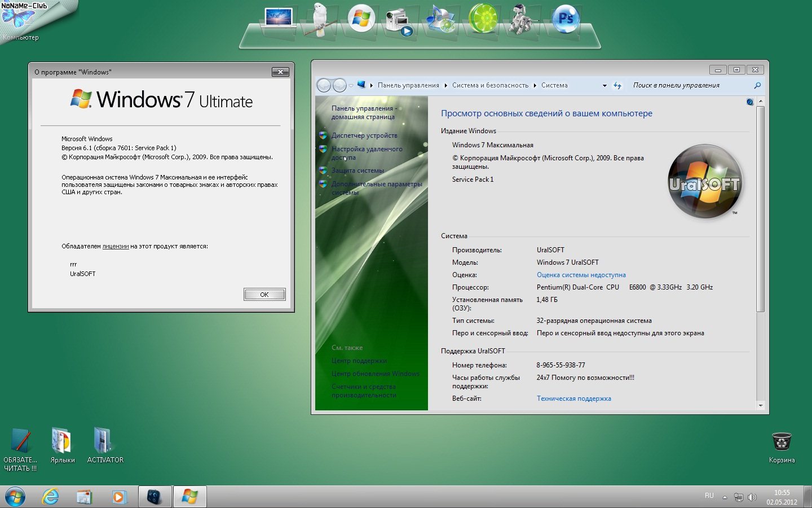
Task: Open Internet Explorer from the taskbar
Action: [x=51, y=497]
